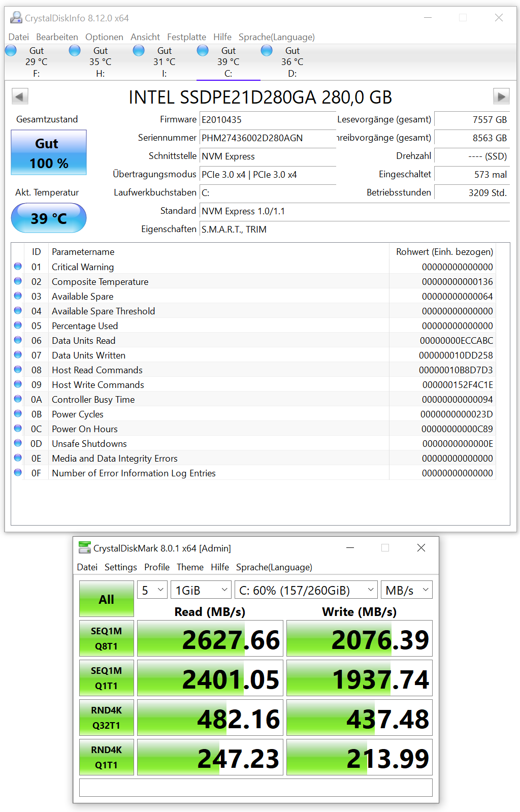Open Datei menu in CrystalDiskInfo
This screenshot has height=812, width=520.
pos(19,37)
